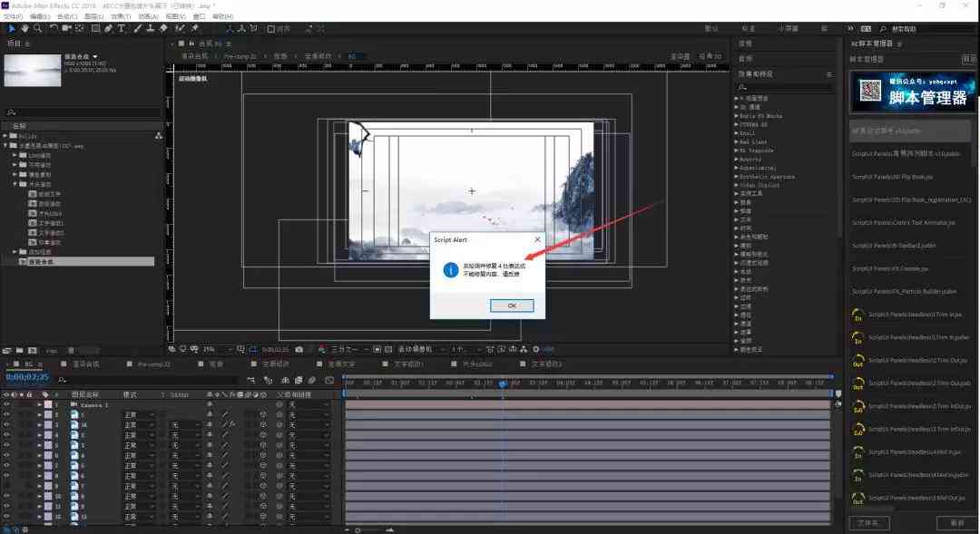Expand layer 2 properties triangle
This screenshot has width=980, height=534.
tap(39, 414)
